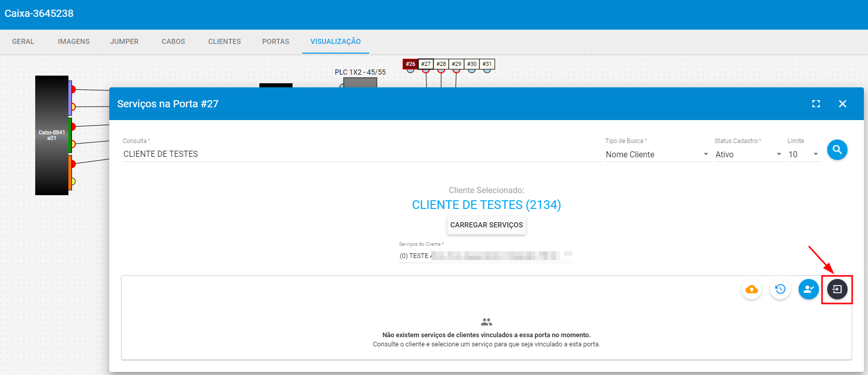Select the VISUALIZAÇÃO tab
This screenshot has width=868, height=375.
tap(335, 41)
